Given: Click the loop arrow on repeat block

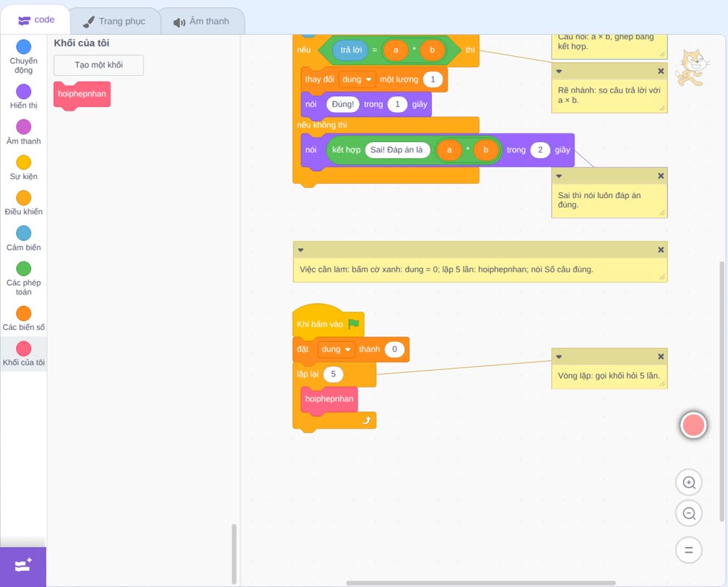Looking at the screenshot, I should pyautogui.click(x=367, y=420).
